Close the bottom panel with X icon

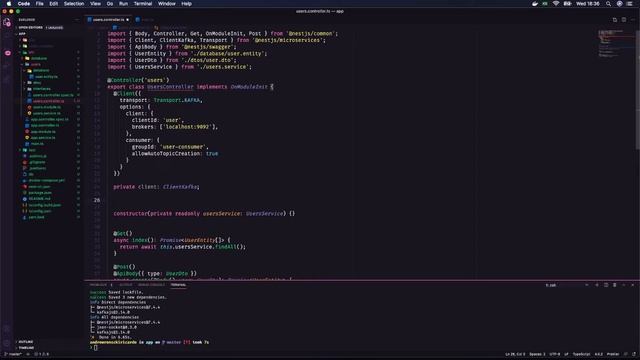tap(633, 285)
